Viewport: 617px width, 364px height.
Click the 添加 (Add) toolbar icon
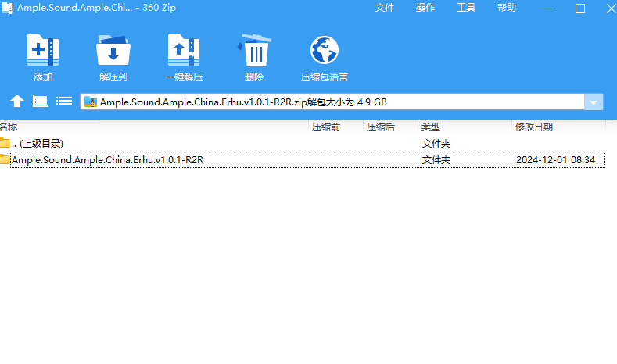click(x=43, y=50)
